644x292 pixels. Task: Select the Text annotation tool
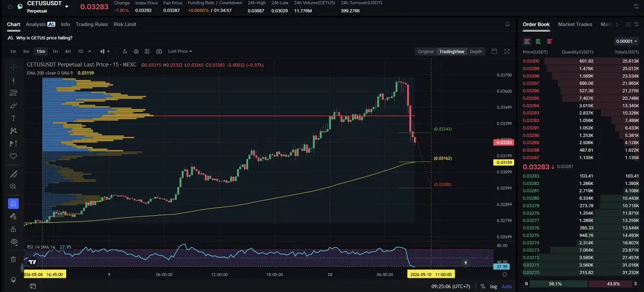[13, 118]
